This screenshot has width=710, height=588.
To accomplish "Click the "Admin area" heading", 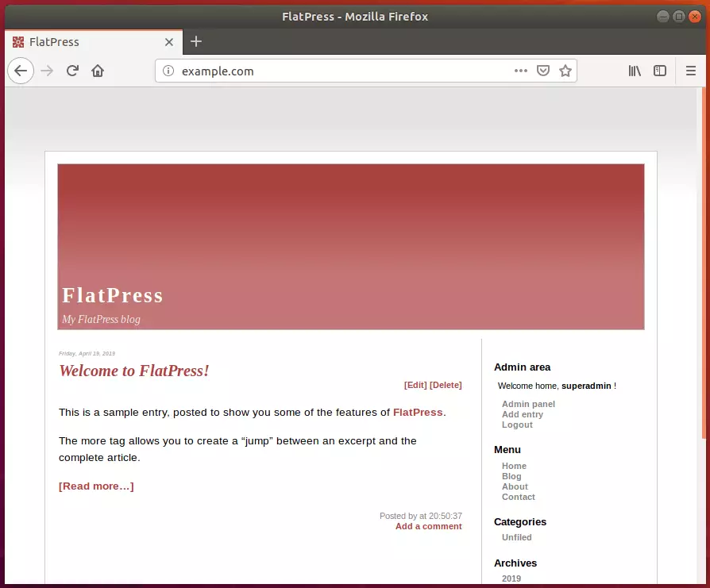I will click(x=522, y=367).
